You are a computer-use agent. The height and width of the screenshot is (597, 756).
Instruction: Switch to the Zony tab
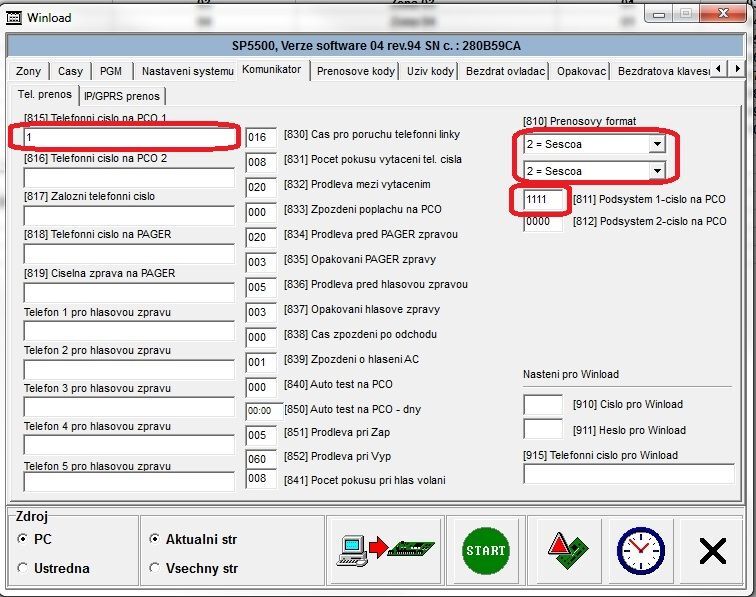(x=29, y=71)
